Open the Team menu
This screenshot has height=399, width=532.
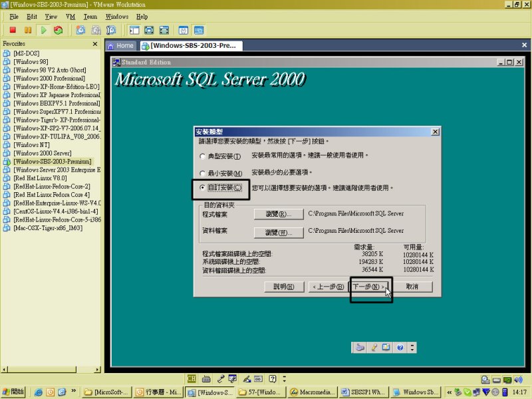pyautogui.click(x=90, y=16)
